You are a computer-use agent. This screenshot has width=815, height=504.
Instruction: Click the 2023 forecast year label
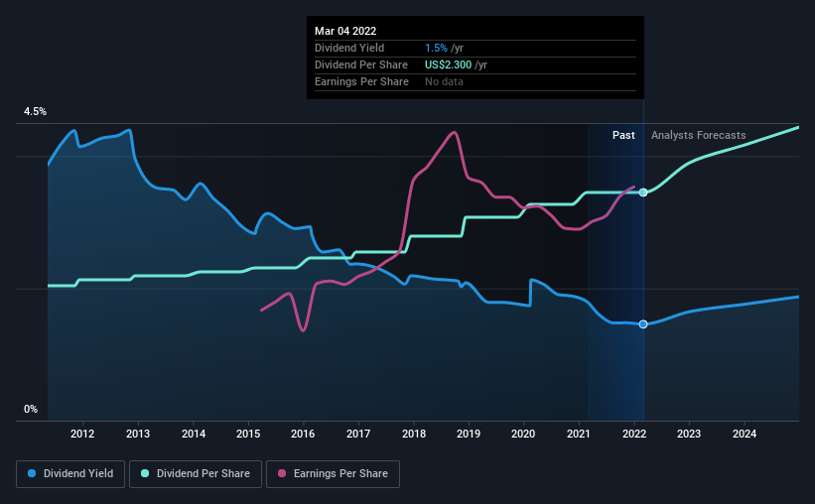(689, 434)
